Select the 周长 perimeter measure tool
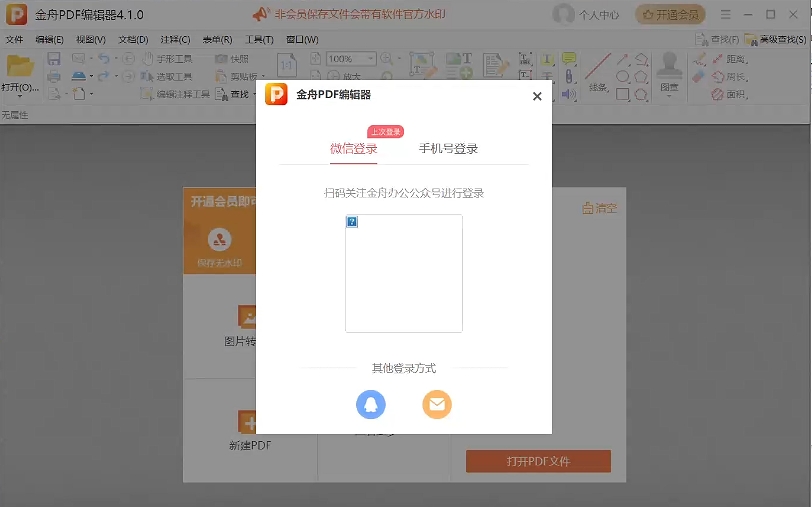Viewport: 812px width, 507px height. 730,77
